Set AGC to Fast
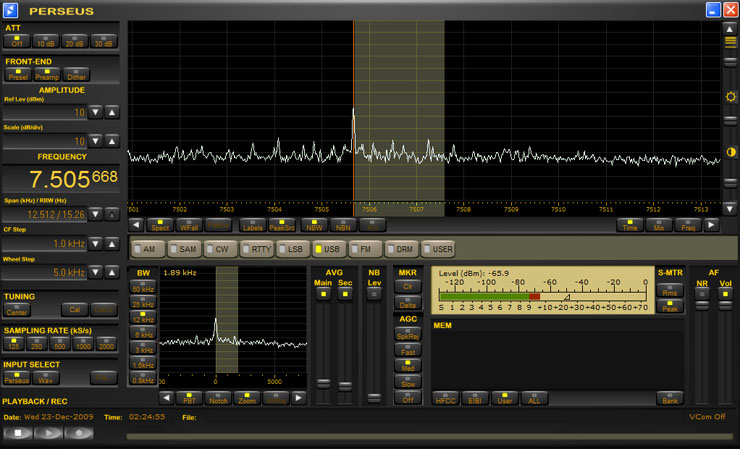This screenshot has height=449, width=740. point(408,350)
